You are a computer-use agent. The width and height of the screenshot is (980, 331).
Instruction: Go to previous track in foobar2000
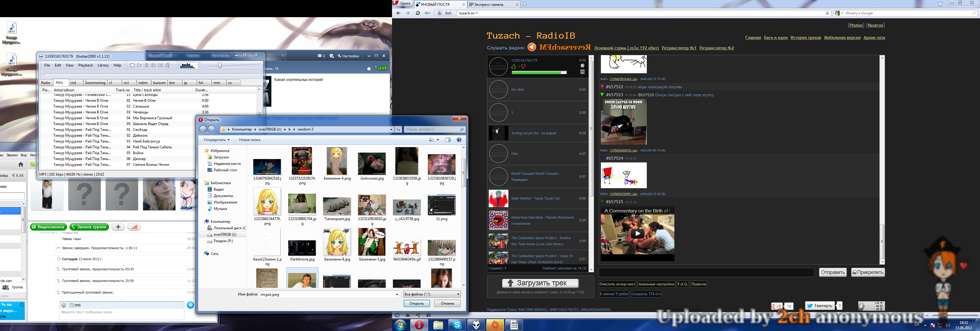tap(154, 66)
